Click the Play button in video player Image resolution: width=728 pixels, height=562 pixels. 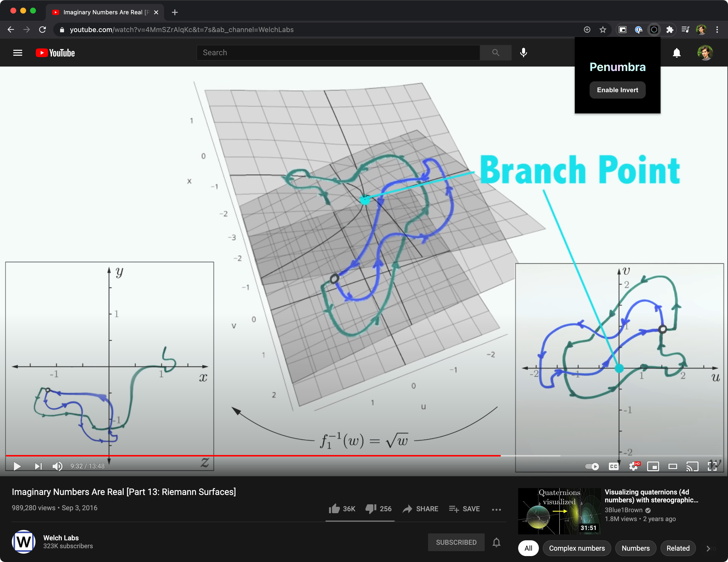coord(17,466)
